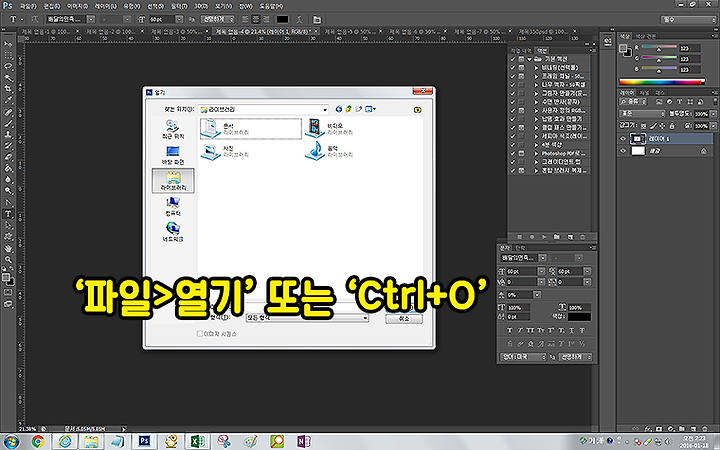
Task: Hide 배경 layer with its eye icon
Action: tap(623, 151)
